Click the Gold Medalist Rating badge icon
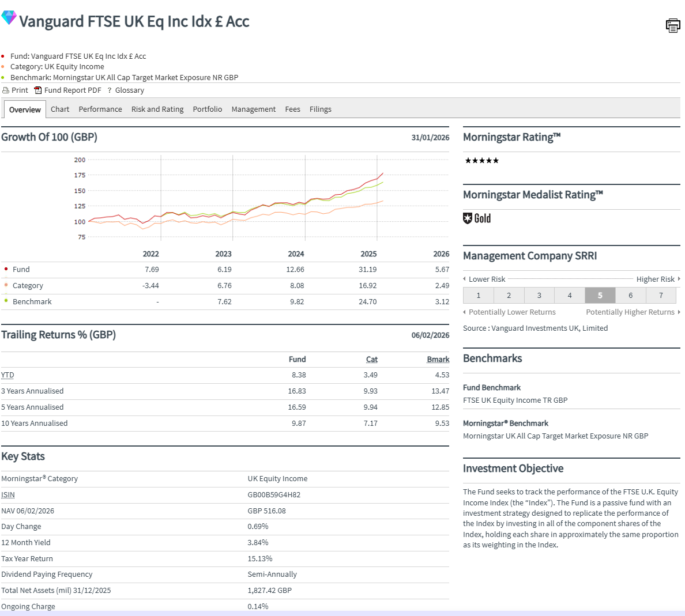Screen dimensions: 685x616 pyautogui.click(x=468, y=218)
